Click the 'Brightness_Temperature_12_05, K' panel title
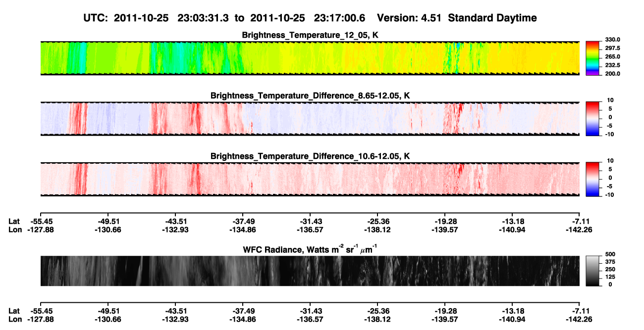 (x=310, y=35)
